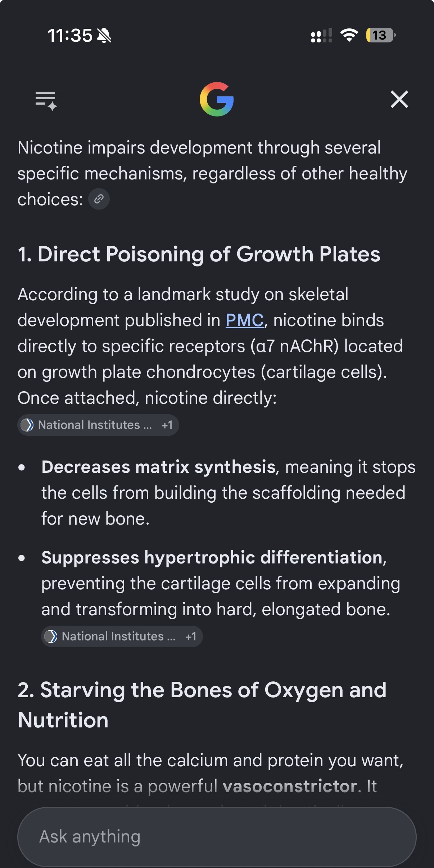This screenshot has height=868, width=434.
Task: Tap the Google logo at top
Action: [x=217, y=99]
